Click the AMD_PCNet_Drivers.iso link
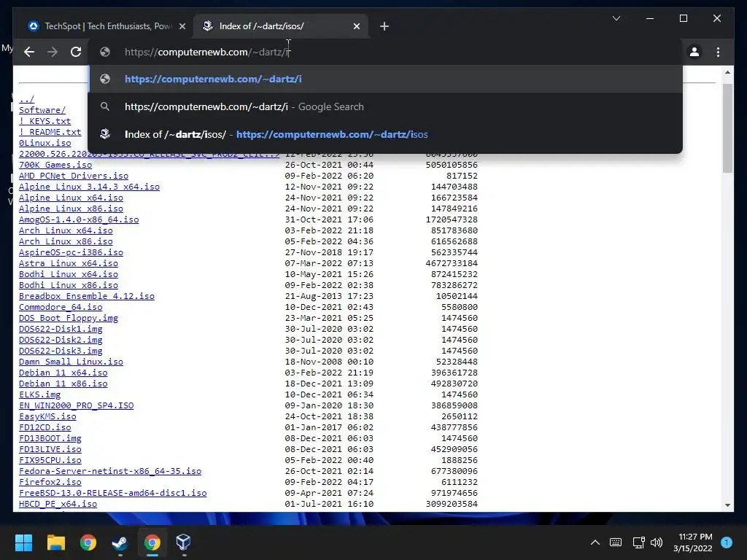The image size is (747, 560). 74,176
